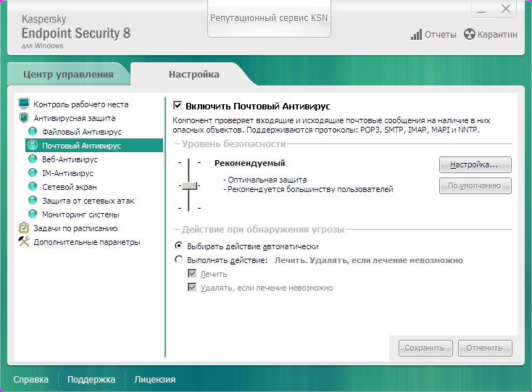Screen dimensions: 532x392
Task: Close the Kaspersky window
Action: [x=505, y=9]
